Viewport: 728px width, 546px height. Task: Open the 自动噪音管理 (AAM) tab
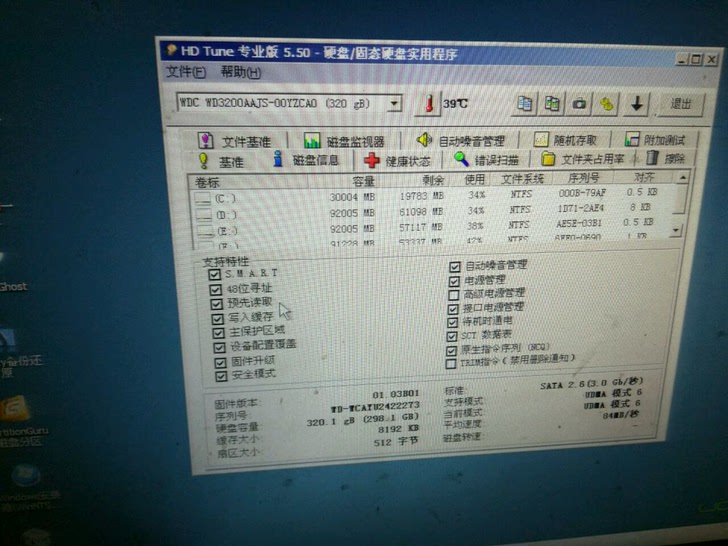pos(460,140)
